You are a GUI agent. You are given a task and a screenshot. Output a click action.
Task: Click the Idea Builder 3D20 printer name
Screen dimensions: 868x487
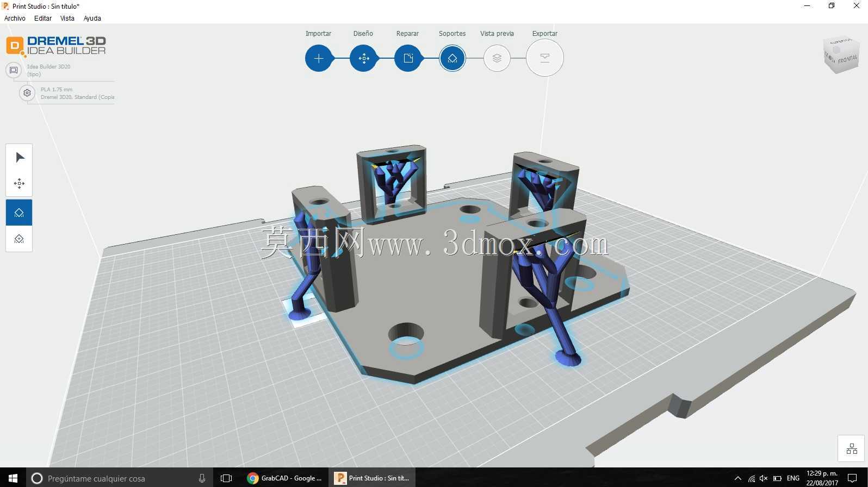(x=49, y=67)
